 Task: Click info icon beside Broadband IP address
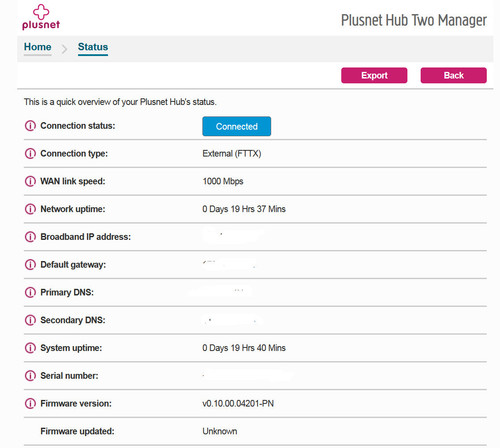tap(30, 237)
